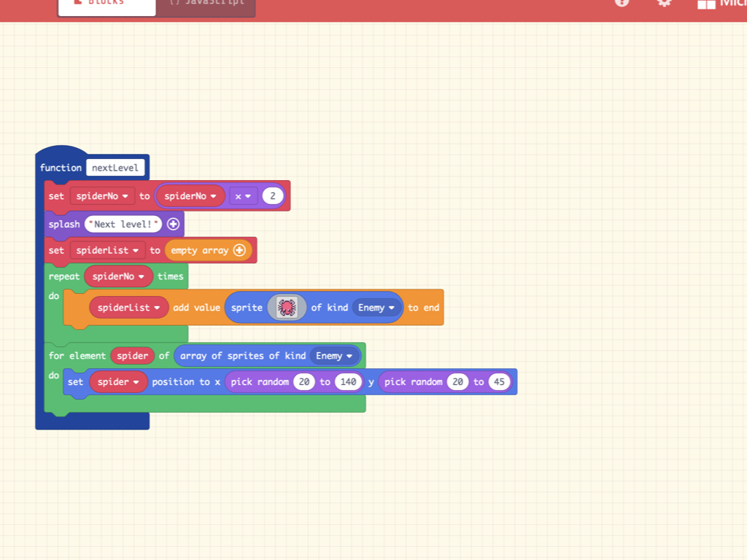Screen dimensions: 747x560
Task: Open the help question mark icon
Action: tap(622, 2)
